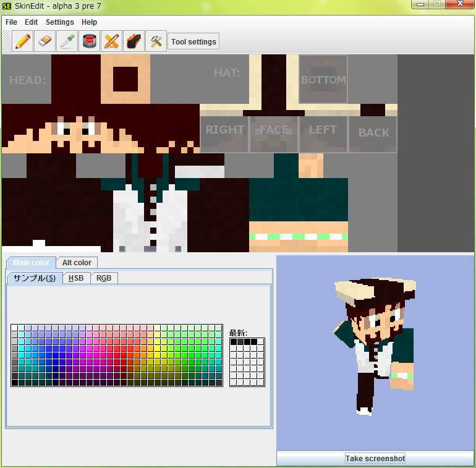Click the FACE hat overlay region

[x=274, y=134]
